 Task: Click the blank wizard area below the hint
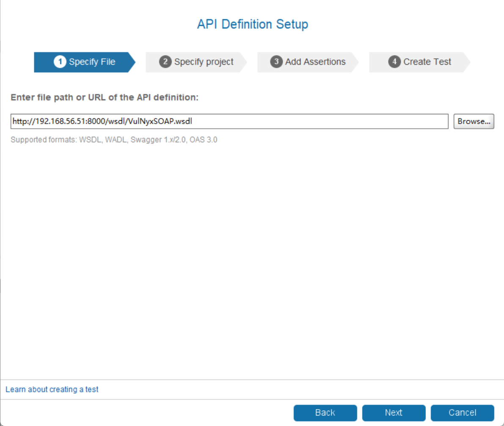pyautogui.click(x=252, y=254)
